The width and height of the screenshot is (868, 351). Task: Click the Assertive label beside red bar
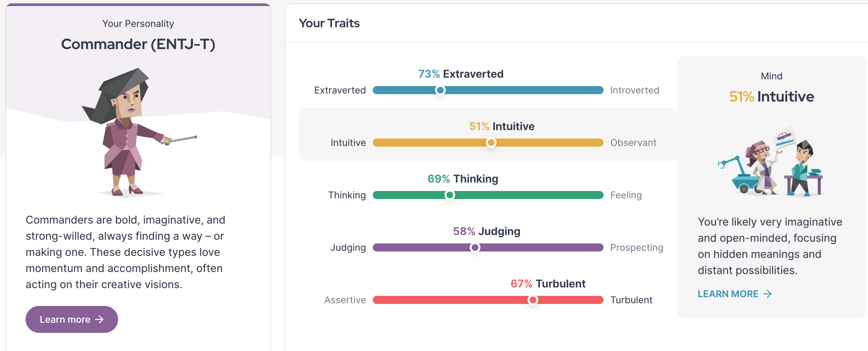pos(345,300)
